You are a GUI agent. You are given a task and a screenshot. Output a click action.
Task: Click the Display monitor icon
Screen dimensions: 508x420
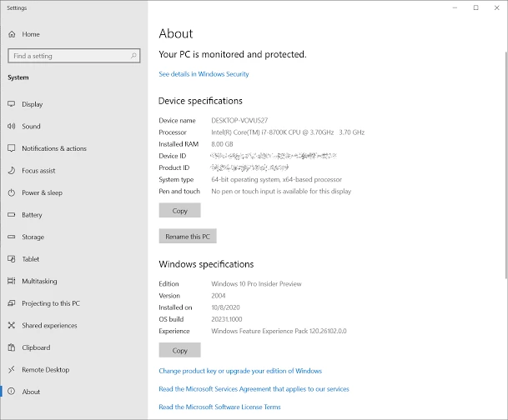pos(12,104)
